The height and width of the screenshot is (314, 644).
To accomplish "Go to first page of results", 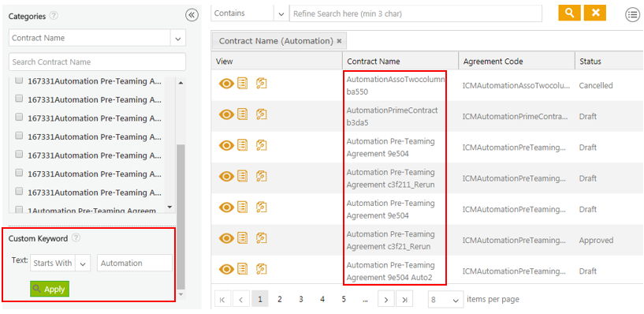I will [x=222, y=299].
